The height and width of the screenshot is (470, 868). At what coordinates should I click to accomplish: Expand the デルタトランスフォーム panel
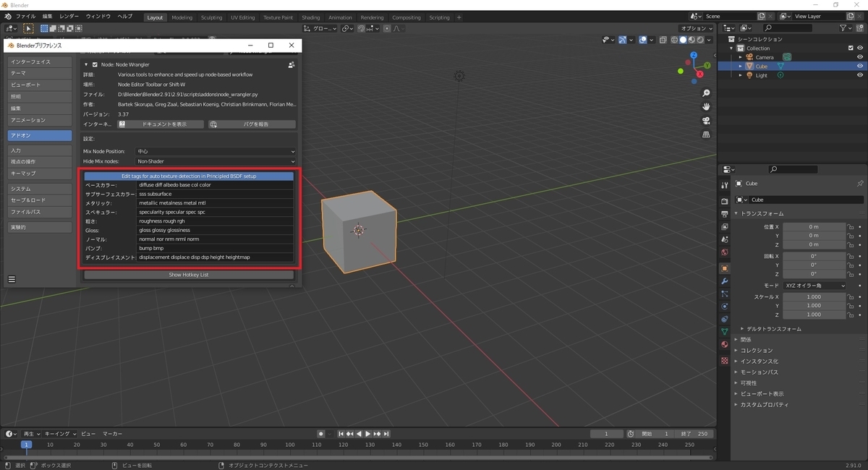[x=774, y=329]
